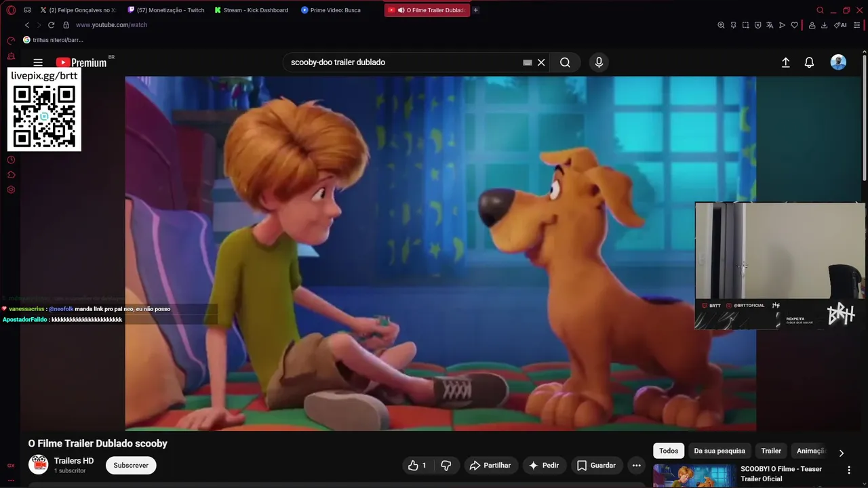Take a snapshot with the capture icon
Screen dimensions: 868x488
click(745, 25)
